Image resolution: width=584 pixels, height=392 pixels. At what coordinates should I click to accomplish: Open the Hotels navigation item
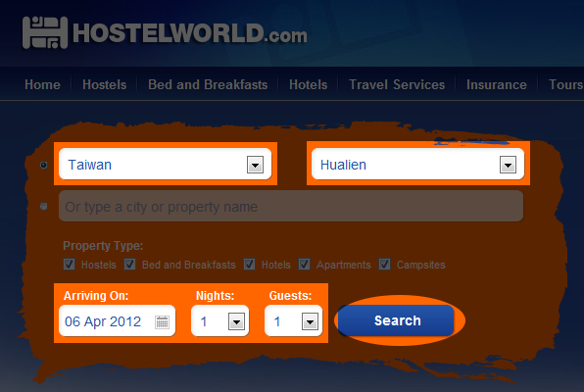pyautogui.click(x=308, y=84)
